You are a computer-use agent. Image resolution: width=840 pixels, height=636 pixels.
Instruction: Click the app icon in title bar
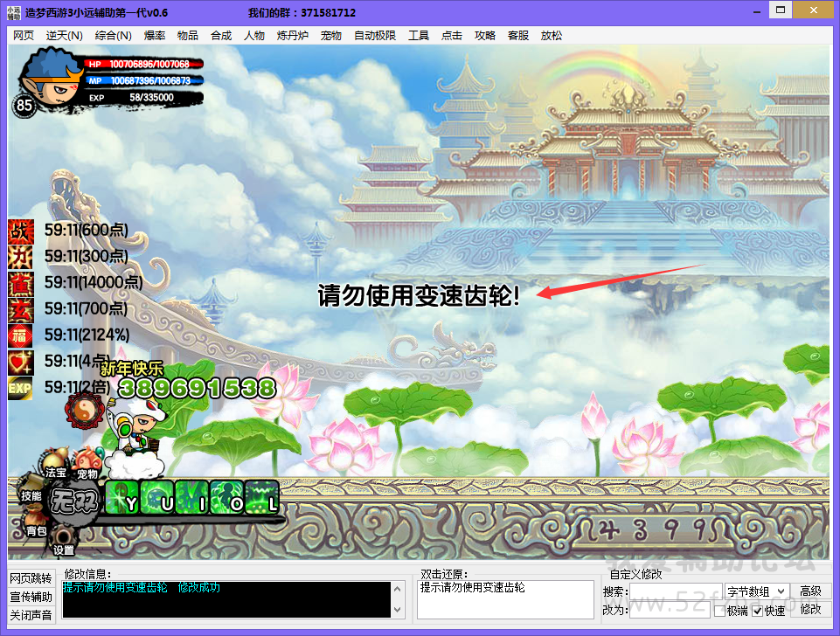[14, 12]
